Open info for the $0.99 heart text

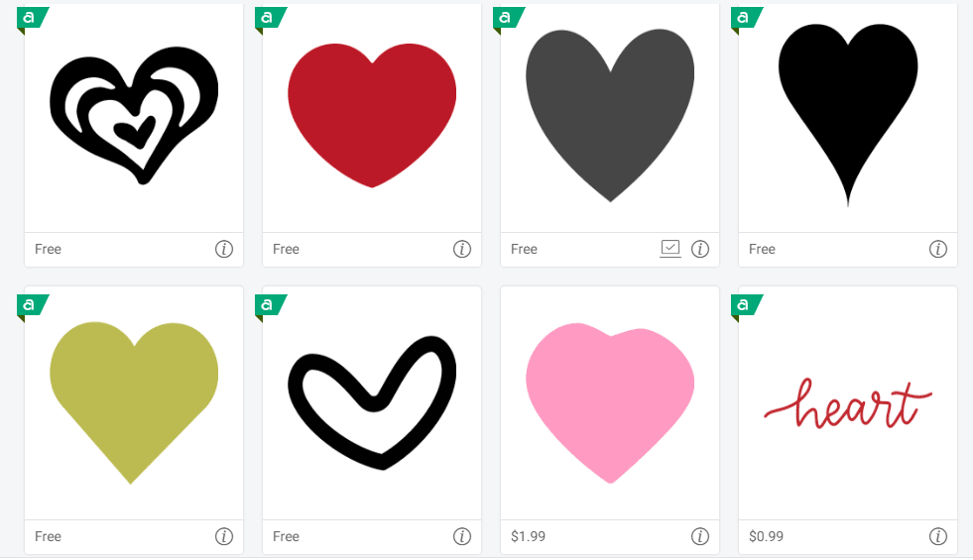(937, 536)
